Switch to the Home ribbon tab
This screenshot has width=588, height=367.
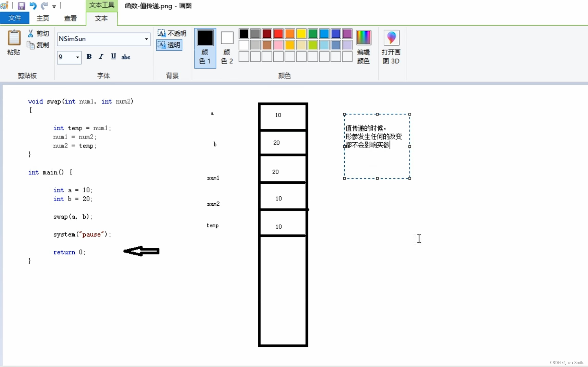43,18
